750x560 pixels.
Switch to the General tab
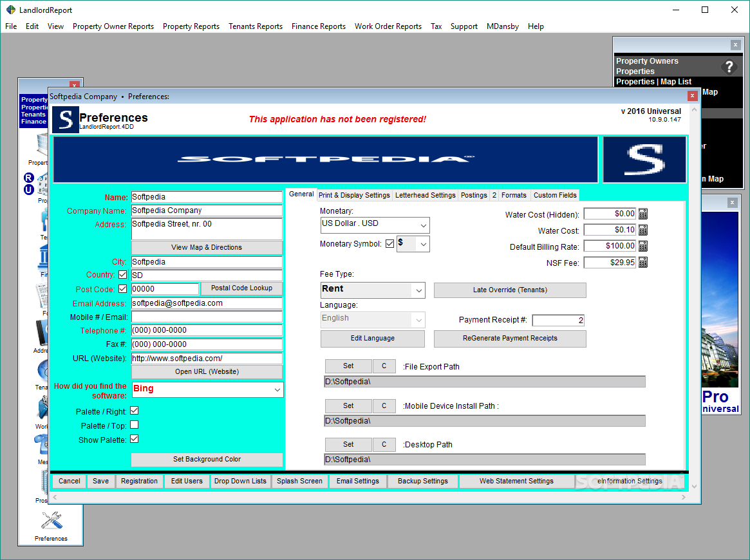point(301,194)
